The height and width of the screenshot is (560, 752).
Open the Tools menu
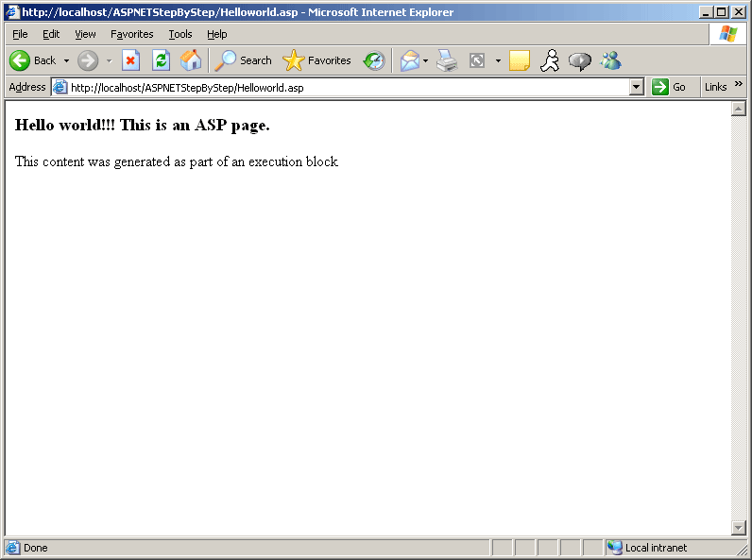[x=179, y=34]
